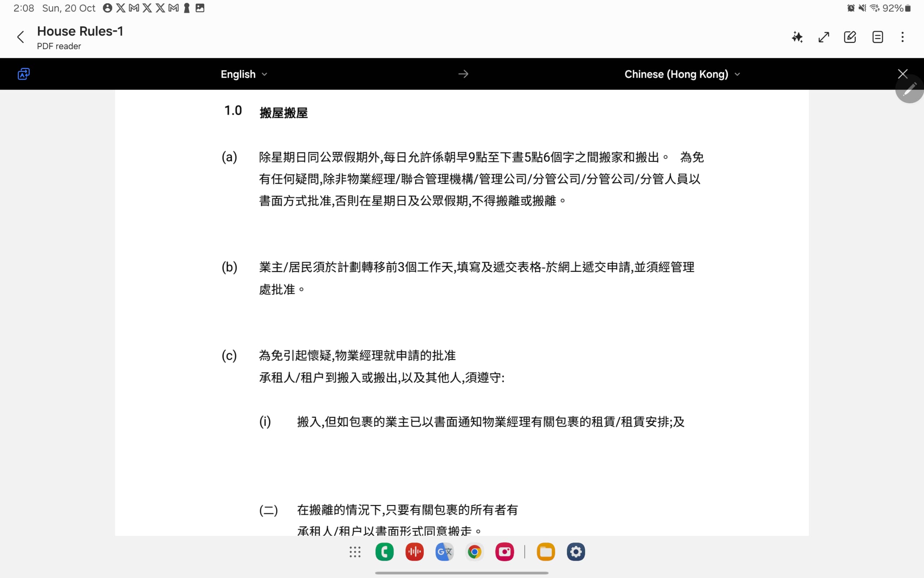Open the page view notes icon
This screenshot has width=924, height=578.
(877, 37)
